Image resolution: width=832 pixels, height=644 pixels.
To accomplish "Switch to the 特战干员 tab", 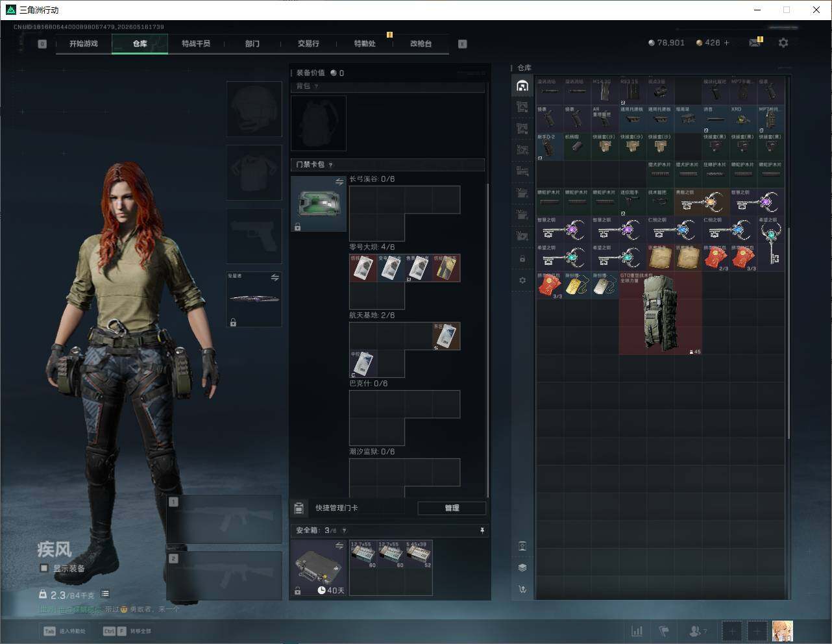I will [x=196, y=43].
